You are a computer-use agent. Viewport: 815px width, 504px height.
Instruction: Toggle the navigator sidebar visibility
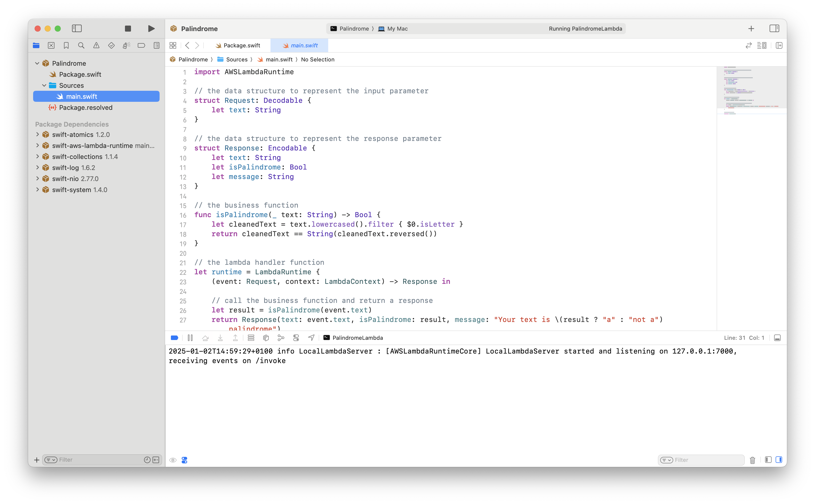77,29
